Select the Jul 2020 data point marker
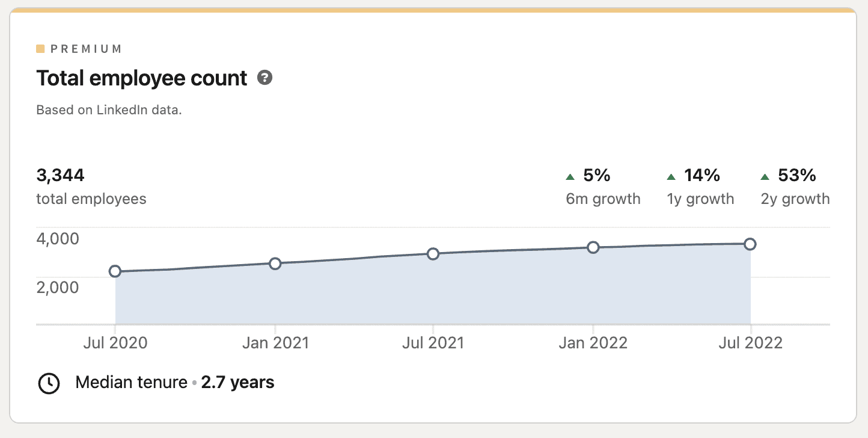This screenshot has width=868, height=438. coord(115,271)
